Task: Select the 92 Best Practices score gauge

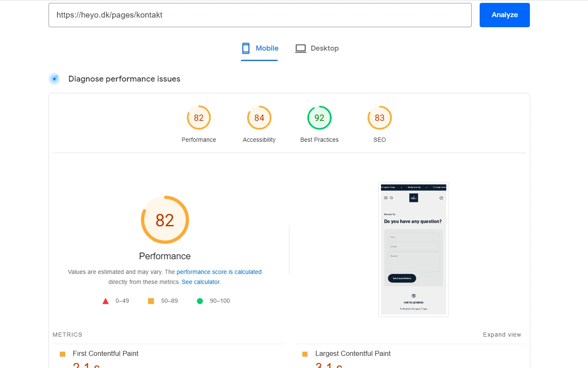Action: pyautogui.click(x=320, y=118)
